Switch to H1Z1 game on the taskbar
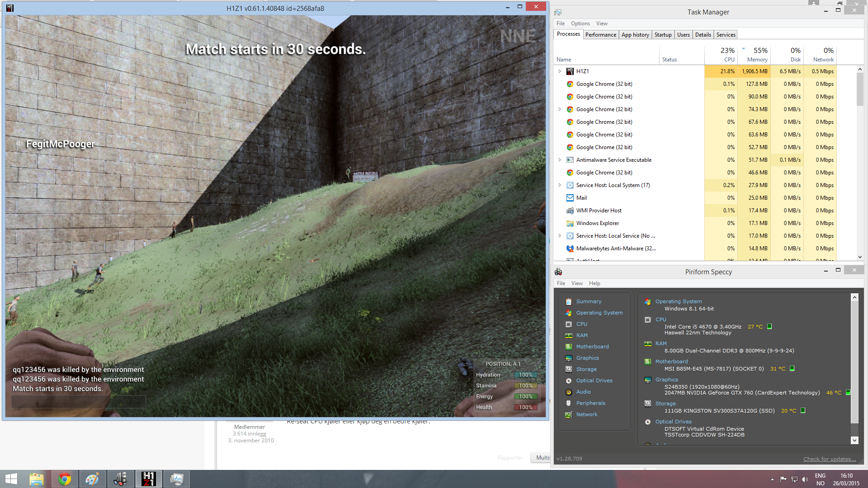The width and height of the screenshot is (868, 488). [149, 479]
